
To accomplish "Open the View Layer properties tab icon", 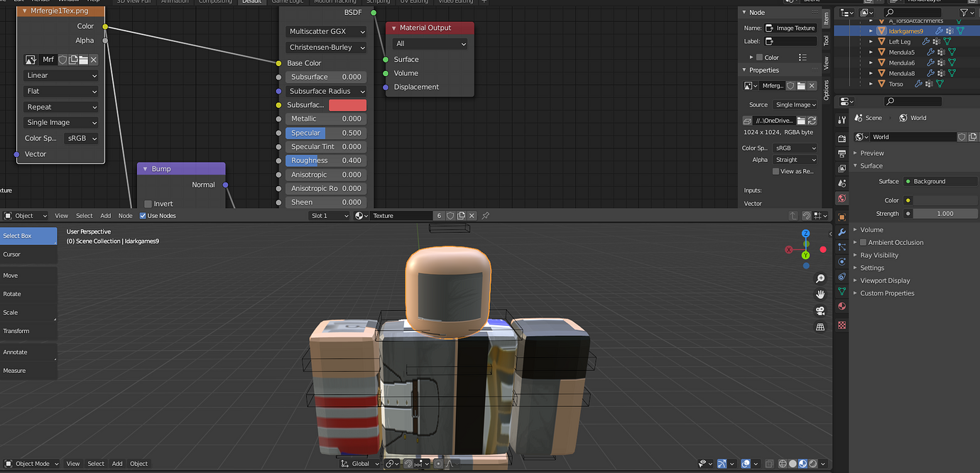I will (x=842, y=168).
